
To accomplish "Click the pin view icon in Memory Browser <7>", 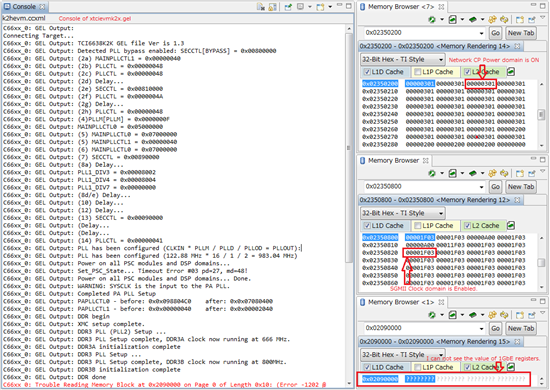I will click(x=532, y=20).
